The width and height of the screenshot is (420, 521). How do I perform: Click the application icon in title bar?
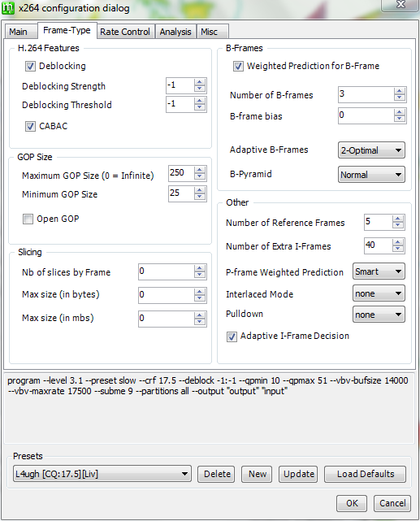pyautogui.click(x=8, y=8)
